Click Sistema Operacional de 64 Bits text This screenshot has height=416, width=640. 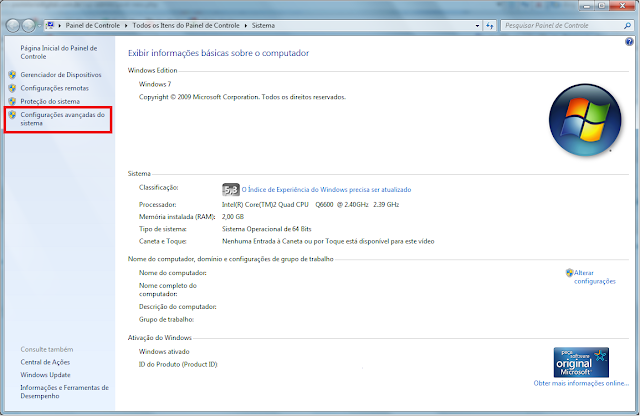pyautogui.click(x=267, y=229)
